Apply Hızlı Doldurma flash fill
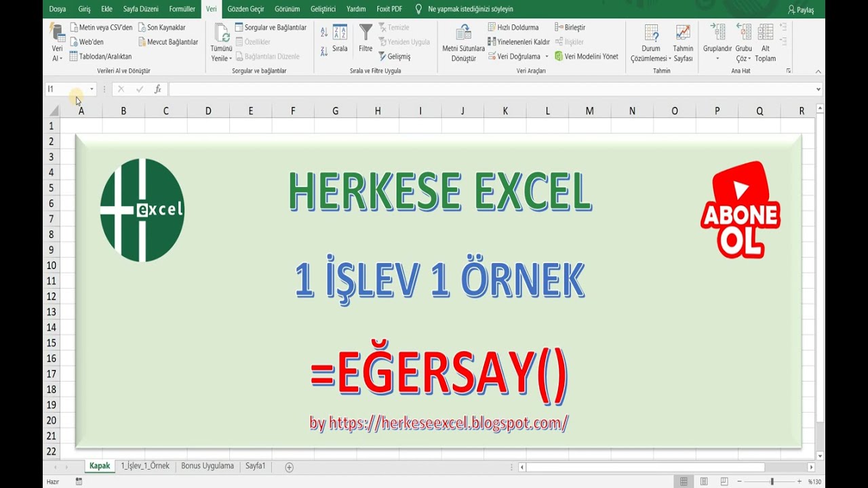The height and width of the screenshot is (488, 868). 513,28
